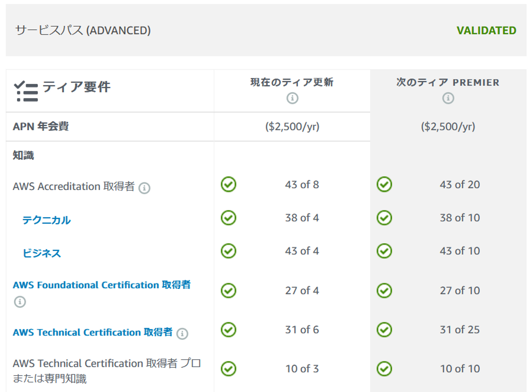
Task: Click green checkmark next to 31 of 25
Action: coord(384,330)
